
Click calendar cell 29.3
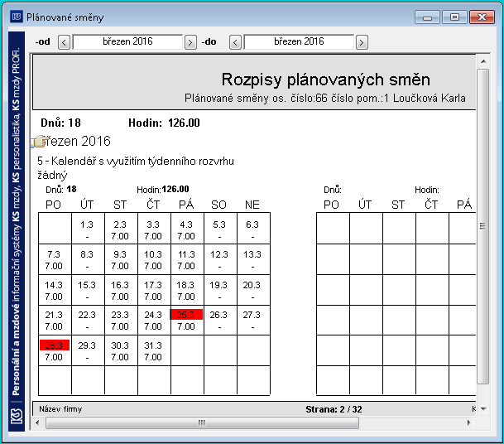pos(88,350)
